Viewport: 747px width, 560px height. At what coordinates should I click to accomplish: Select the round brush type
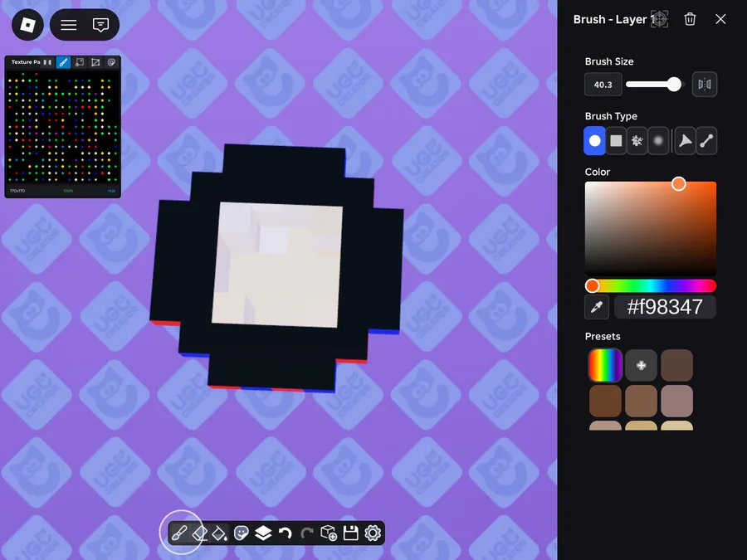point(594,141)
